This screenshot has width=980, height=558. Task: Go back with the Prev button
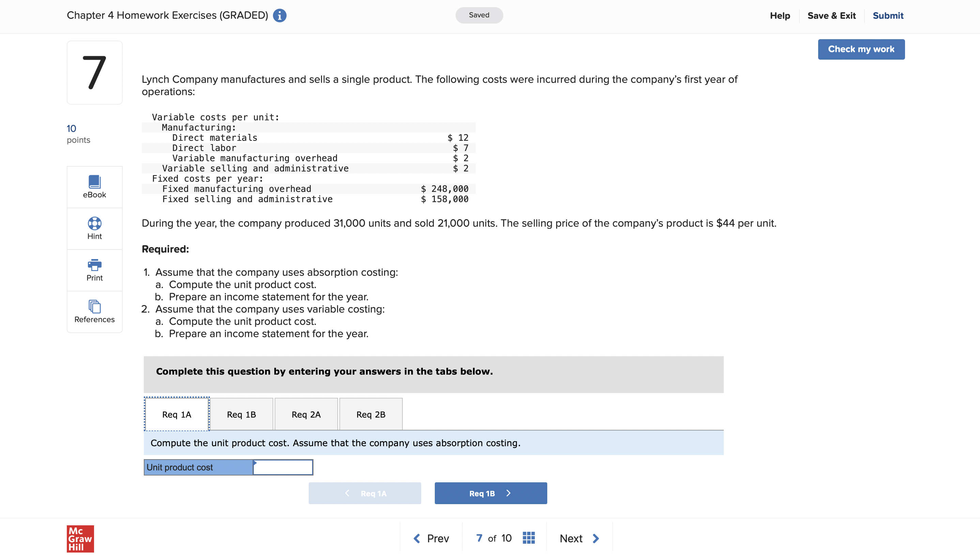431,538
